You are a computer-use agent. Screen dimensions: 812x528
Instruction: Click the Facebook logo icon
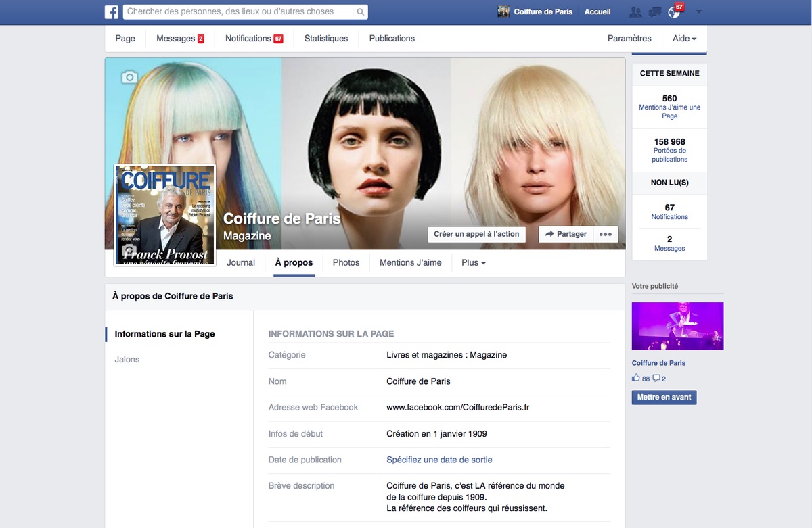pyautogui.click(x=112, y=12)
